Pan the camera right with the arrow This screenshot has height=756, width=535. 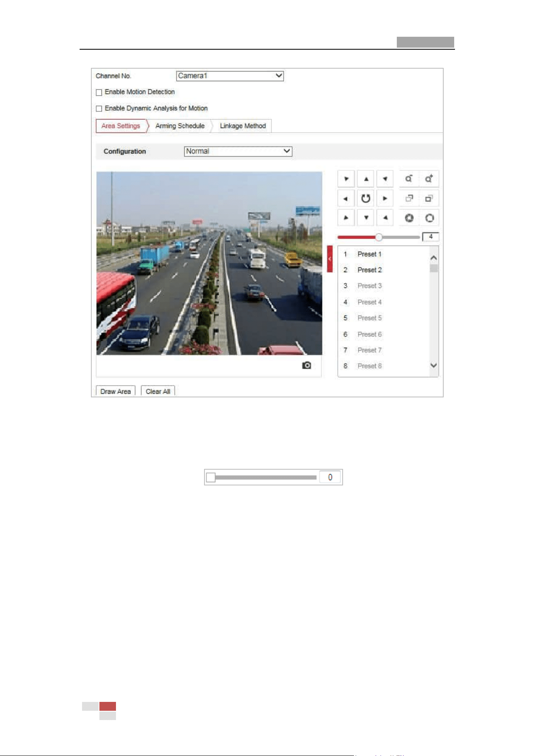pos(385,198)
